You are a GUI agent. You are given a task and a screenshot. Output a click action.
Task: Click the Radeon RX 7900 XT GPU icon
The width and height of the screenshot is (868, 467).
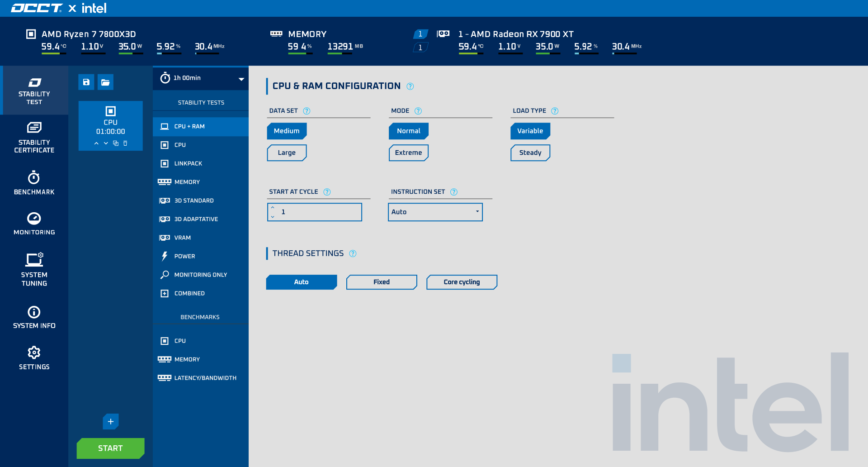(x=443, y=34)
